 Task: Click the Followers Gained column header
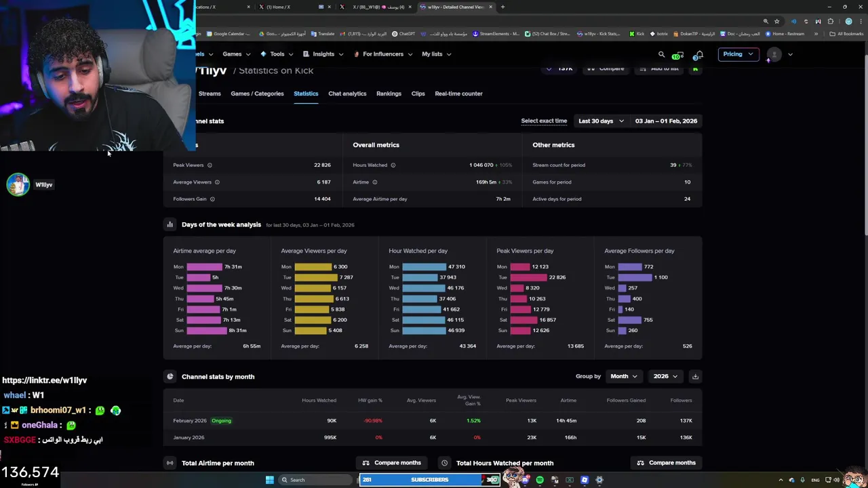pyautogui.click(x=626, y=401)
